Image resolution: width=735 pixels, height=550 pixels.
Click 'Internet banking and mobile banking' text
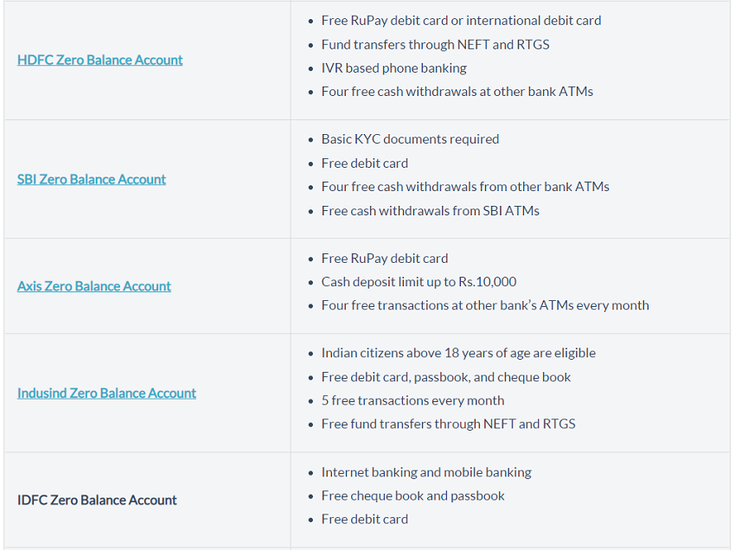click(426, 472)
